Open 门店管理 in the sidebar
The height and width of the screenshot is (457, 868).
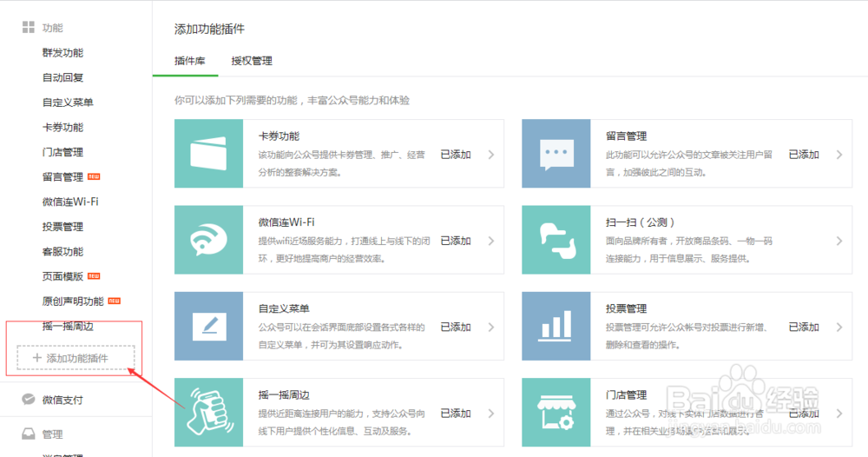pyautogui.click(x=62, y=152)
